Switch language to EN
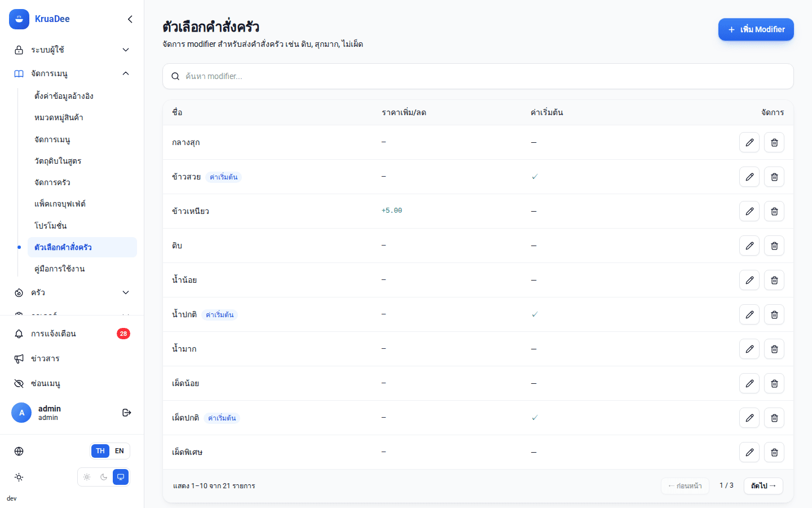Viewport: 812px width, 508px height. coord(120,451)
